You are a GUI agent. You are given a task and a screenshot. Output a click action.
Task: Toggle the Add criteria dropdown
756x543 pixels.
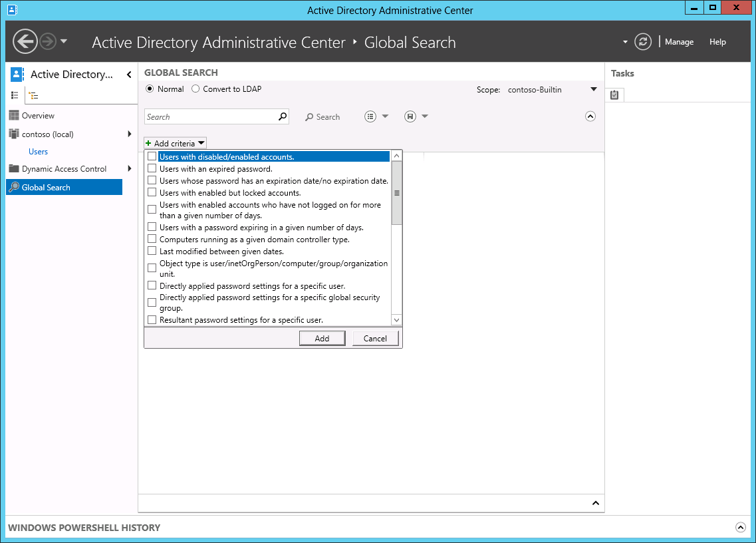click(x=176, y=143)
